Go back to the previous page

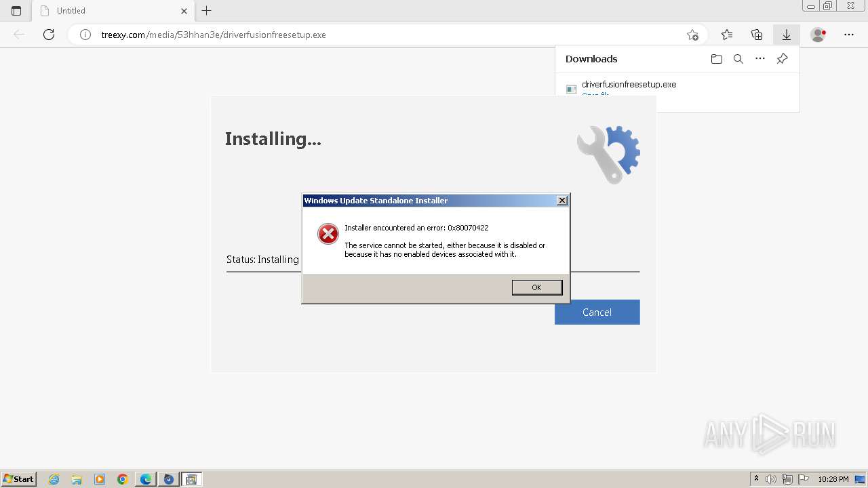tap(19, 35)
